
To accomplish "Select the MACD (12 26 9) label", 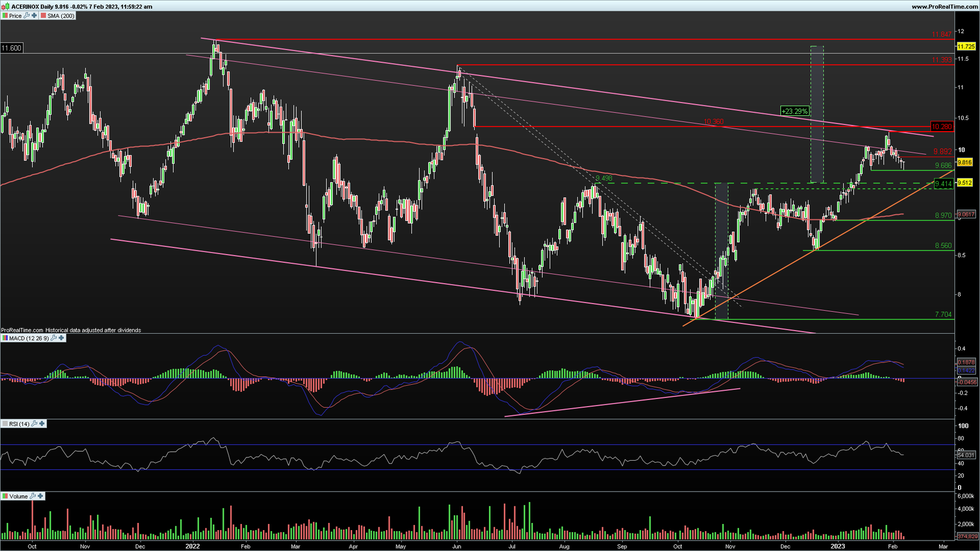I will point(29,338).
